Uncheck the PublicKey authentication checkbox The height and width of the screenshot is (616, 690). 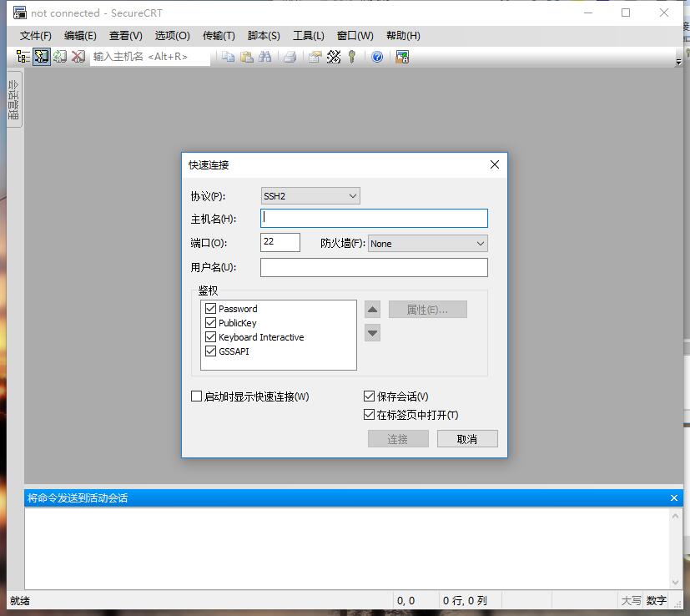(x=211, y=323)
